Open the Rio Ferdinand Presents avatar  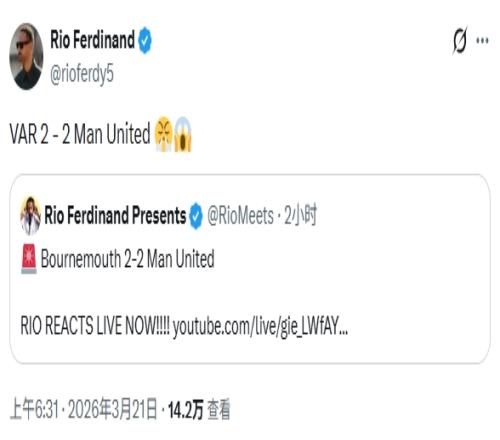[x=30, y=216]
